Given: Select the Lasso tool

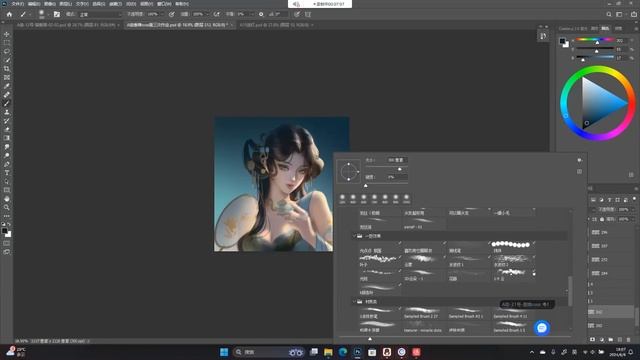Looking at the screenshot, I should [x=7, y=51].
